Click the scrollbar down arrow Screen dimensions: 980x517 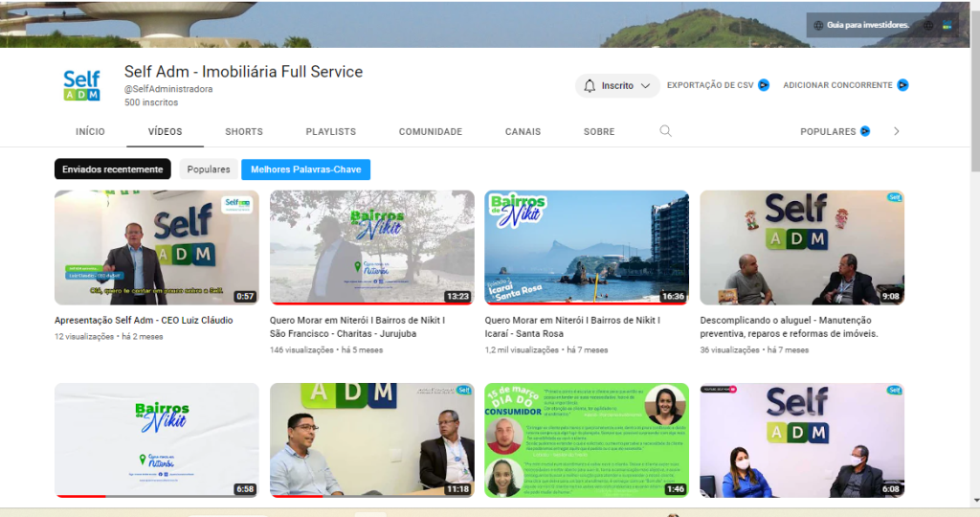tap(975, 502)
